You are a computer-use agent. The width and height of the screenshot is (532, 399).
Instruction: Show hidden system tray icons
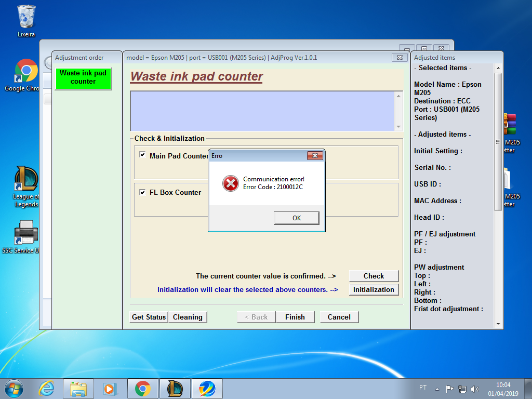[437, 389]
